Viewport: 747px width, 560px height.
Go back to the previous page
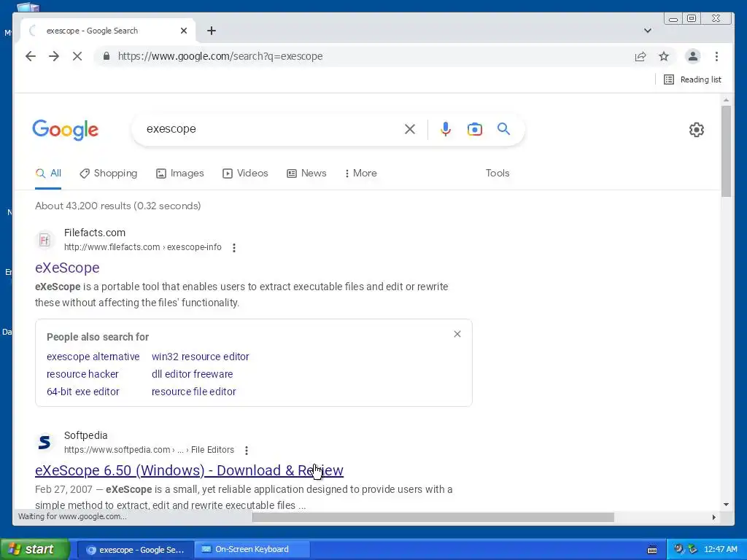pyautogui.click(x=31, y=56)
